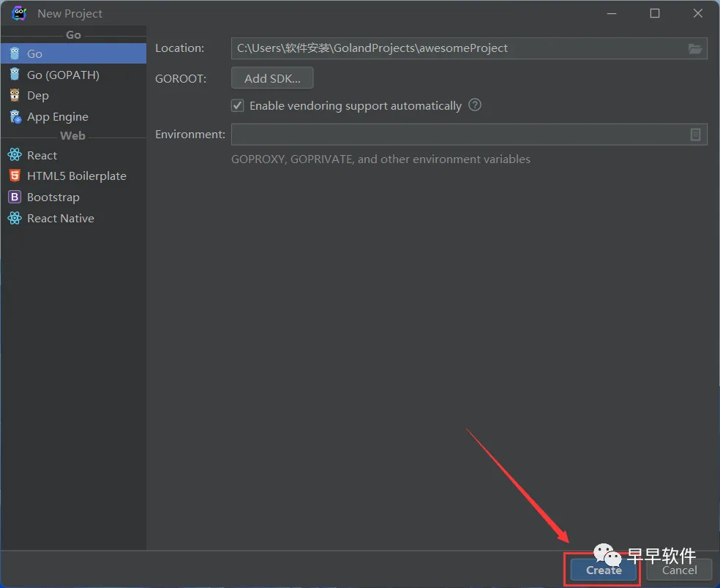Click the Go (GOPATH) gopher icon
The width and height of the screenshot is (720, 588).
(15, 75)
